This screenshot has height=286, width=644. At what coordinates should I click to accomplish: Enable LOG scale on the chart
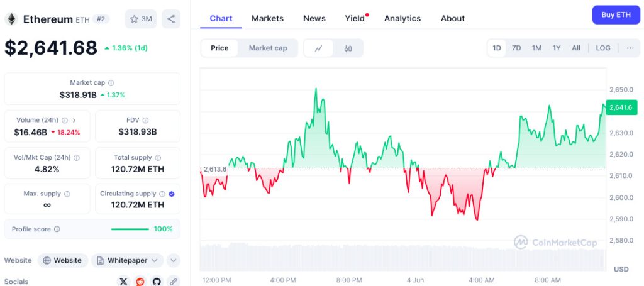pyautogui.click(x=602, y=48)
